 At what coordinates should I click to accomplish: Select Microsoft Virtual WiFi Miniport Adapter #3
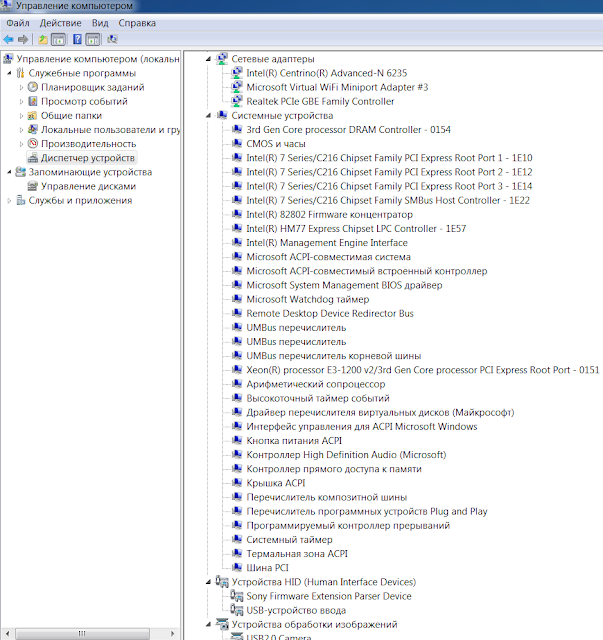(x=337, y=87)
